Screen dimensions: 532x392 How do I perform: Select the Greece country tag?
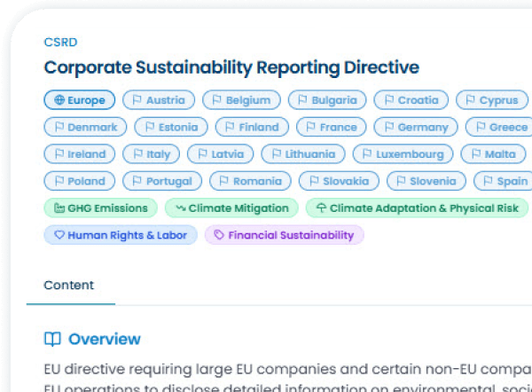pos(499,127)
